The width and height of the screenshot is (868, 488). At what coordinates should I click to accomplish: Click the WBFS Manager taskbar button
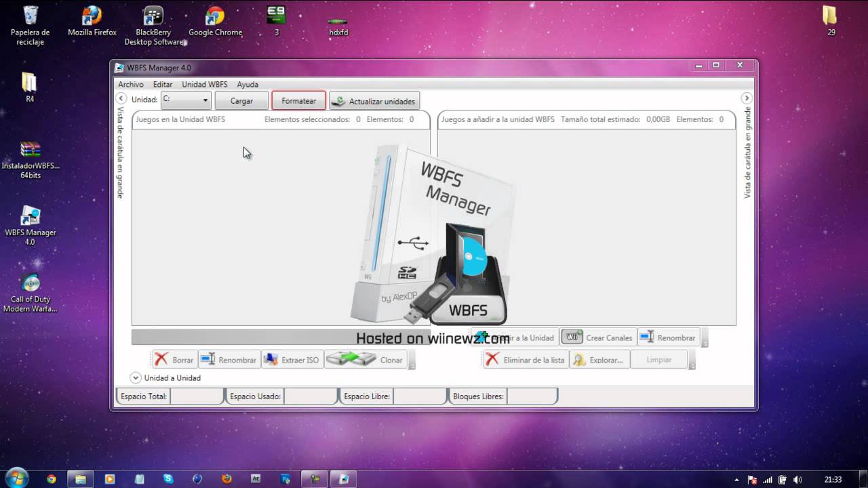[x=343, y=479]
